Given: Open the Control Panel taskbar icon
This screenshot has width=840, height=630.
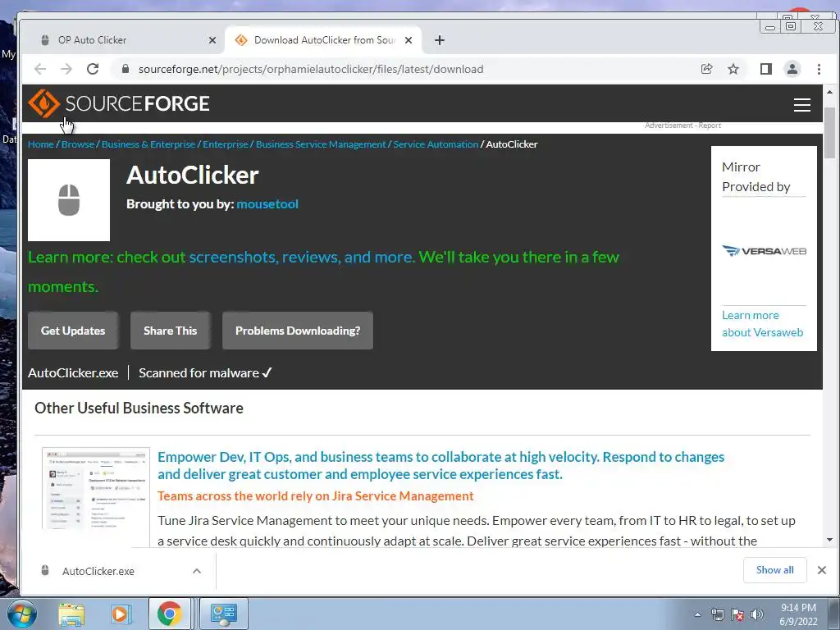Looking at the screenshot, I should tap(223, 614).
